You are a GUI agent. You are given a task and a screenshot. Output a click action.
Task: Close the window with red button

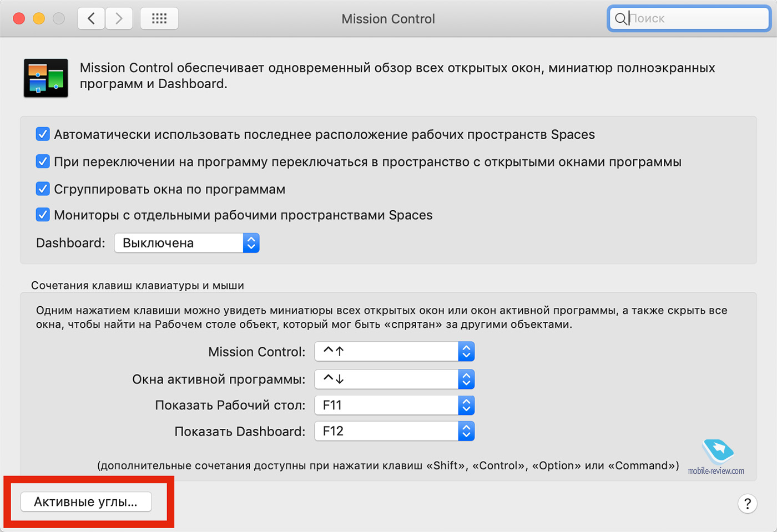(x=19, y=19)
